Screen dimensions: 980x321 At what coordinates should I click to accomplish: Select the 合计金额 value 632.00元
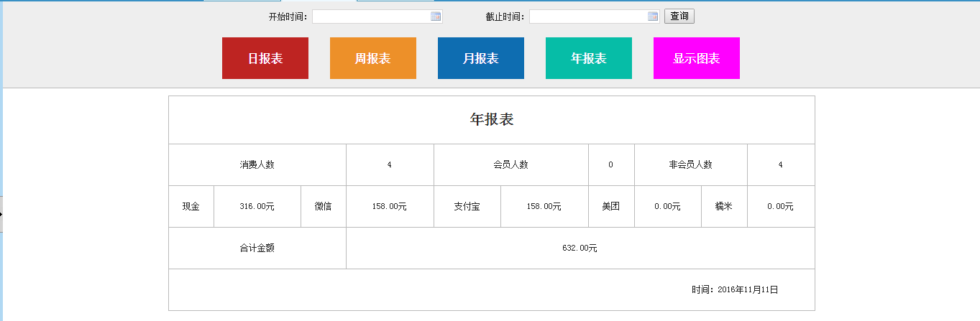tap(580, 248)
